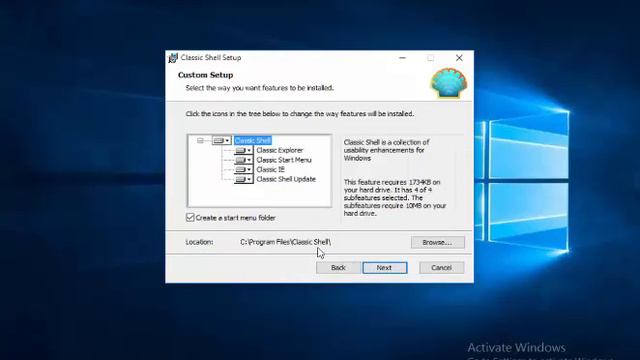
Task: Minimize the Classic Shell Setup window
Action: pyautogui.click(x=402, y=58)
